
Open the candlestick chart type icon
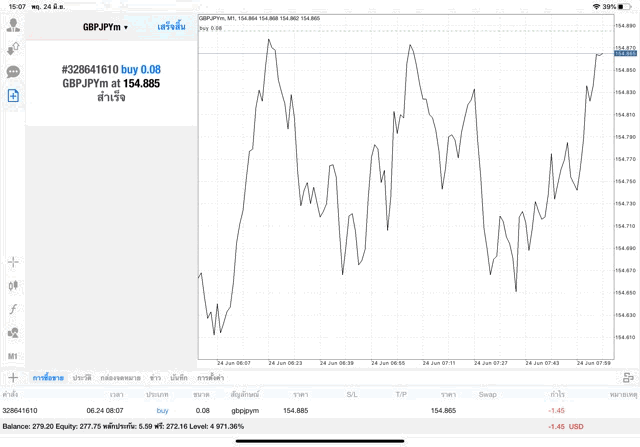click(x=13, y=285)
